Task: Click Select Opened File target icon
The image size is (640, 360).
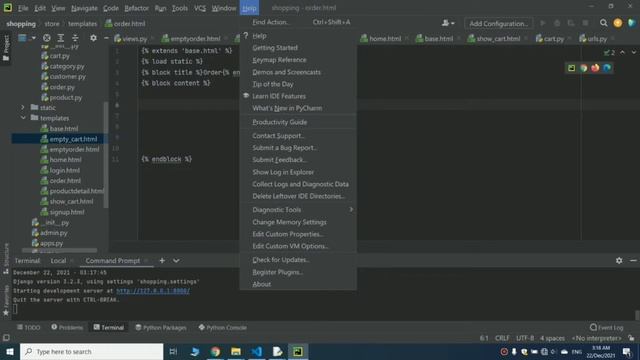Action: (x=47, y=38)
